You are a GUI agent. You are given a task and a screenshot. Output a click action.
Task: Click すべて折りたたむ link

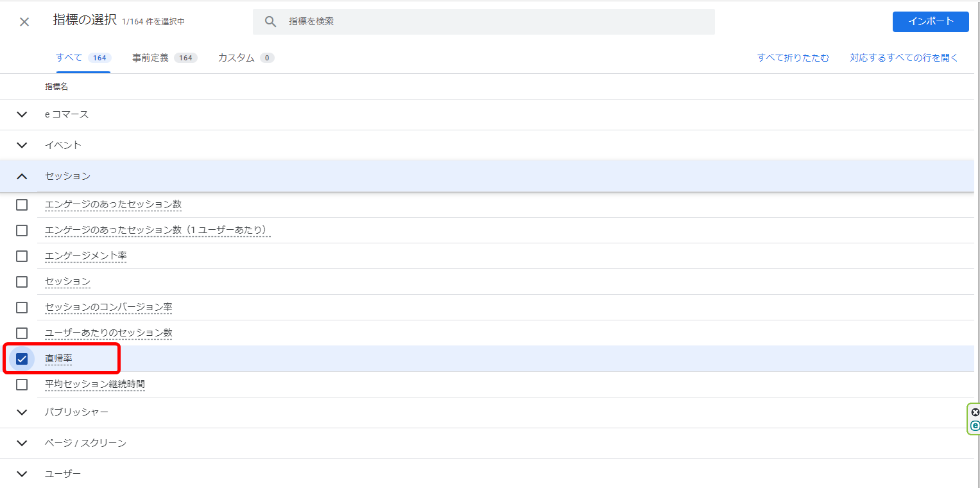(x=793, y=58)
